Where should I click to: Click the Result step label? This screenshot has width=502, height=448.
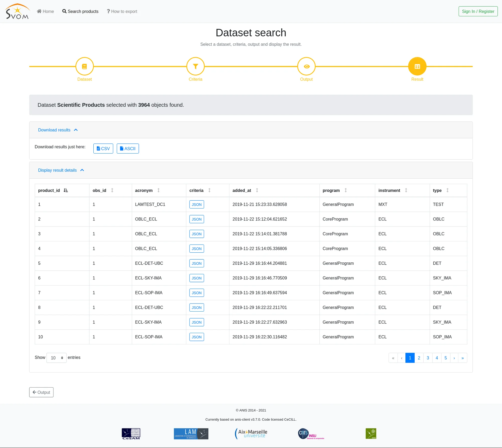coord(417,79)
